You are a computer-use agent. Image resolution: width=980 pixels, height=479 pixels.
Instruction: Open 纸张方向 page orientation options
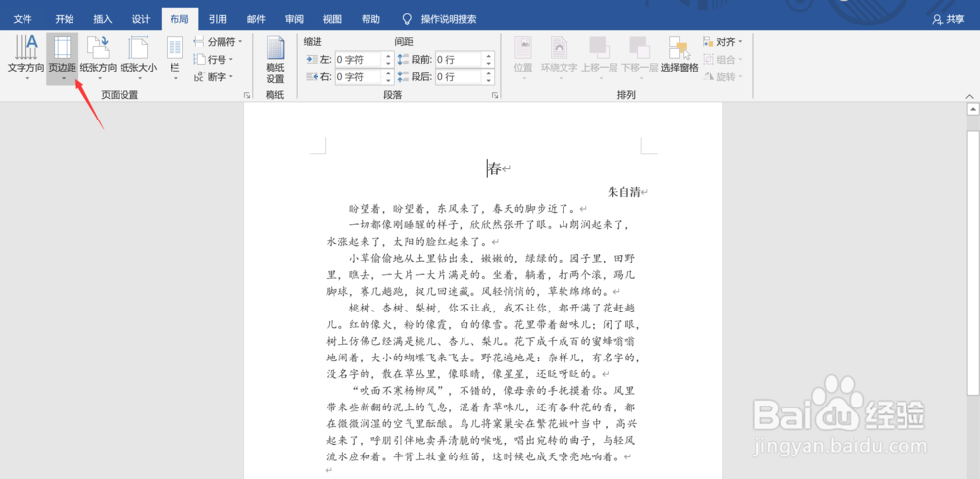[98, 59]
